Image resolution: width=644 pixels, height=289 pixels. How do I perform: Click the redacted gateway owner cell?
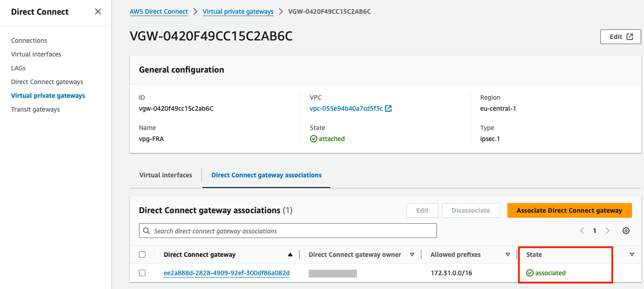click(333, 273)
